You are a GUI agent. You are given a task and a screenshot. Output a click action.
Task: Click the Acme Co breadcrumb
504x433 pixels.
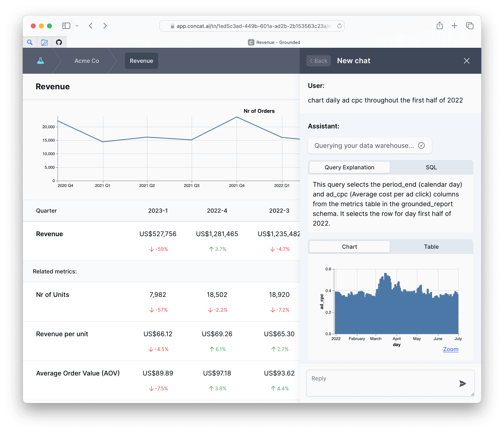[x=86, y=61]
